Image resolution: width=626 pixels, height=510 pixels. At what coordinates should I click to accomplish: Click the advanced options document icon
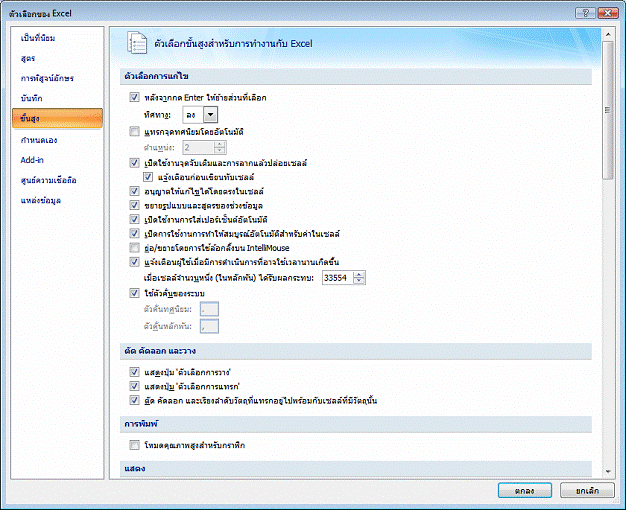(x=137, y=42)
